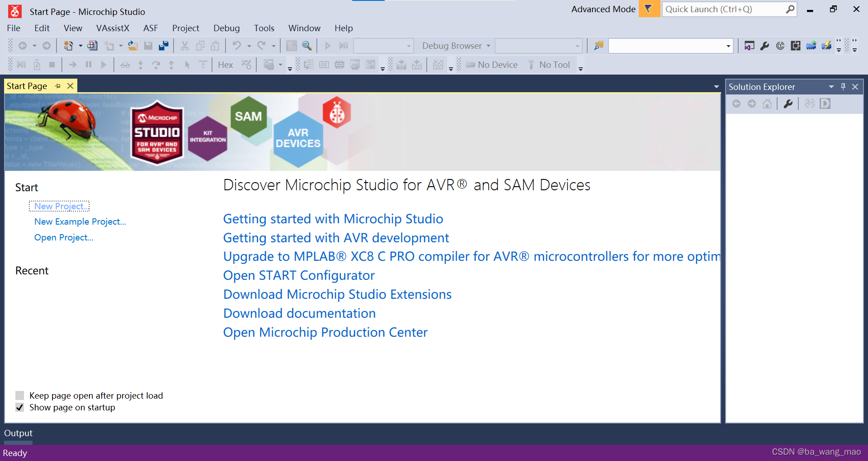Open the Edit menu
The width and height of the screenshot is (868, 461).
(x=42, y=28)
